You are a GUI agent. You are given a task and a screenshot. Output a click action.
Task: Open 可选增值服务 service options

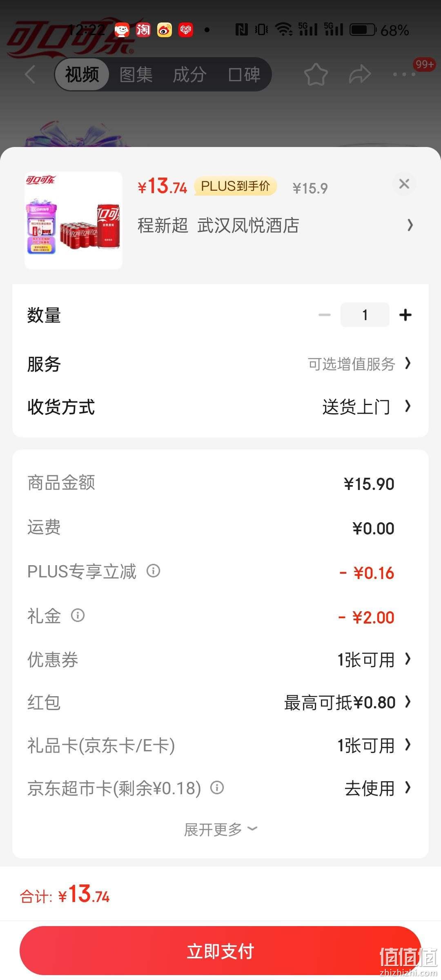tap(359, 364)
